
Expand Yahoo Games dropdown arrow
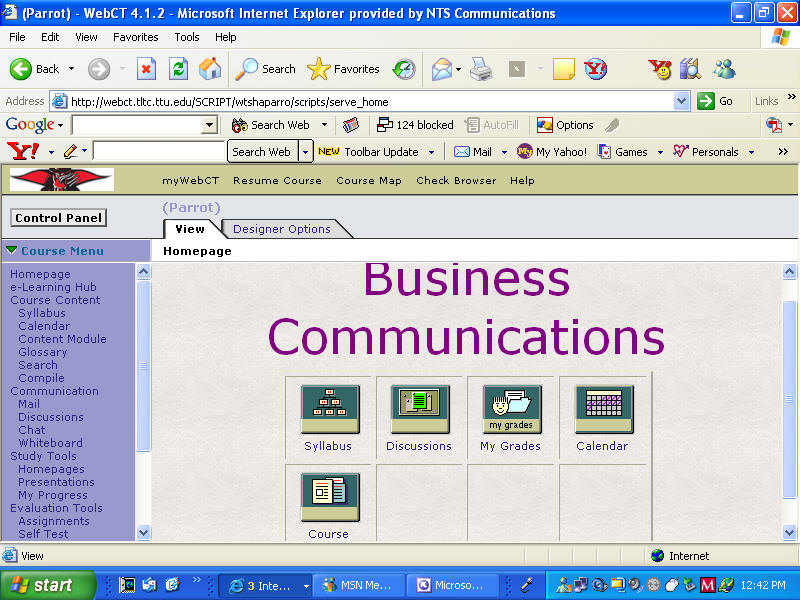(x=660, y=152)
